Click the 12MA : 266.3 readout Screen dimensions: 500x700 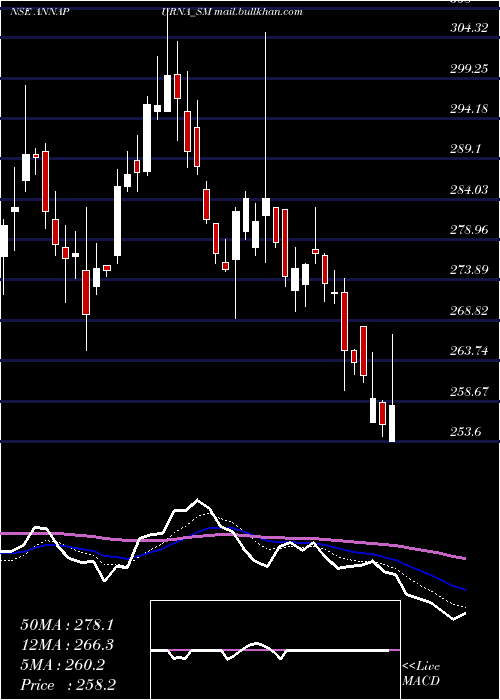coord(67,645)
